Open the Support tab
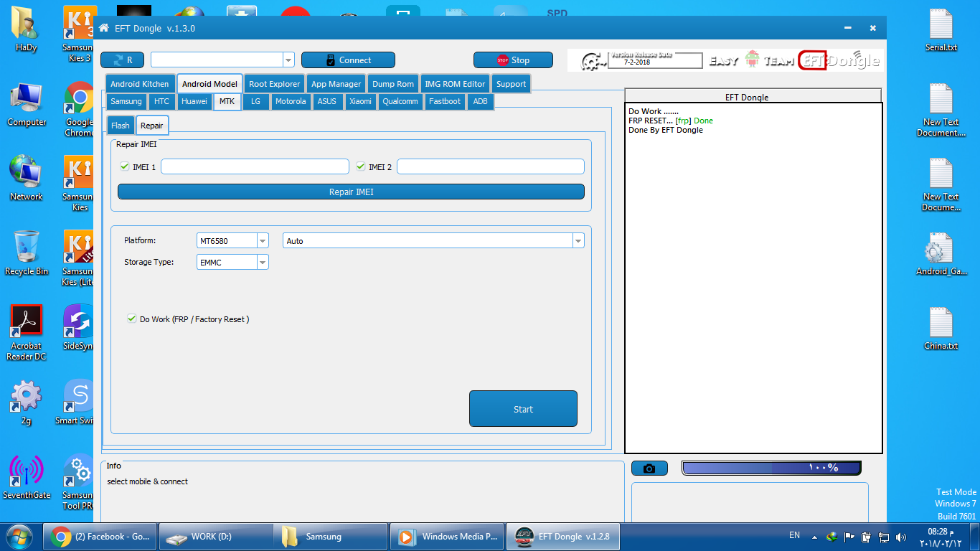 tap(512, 84)
